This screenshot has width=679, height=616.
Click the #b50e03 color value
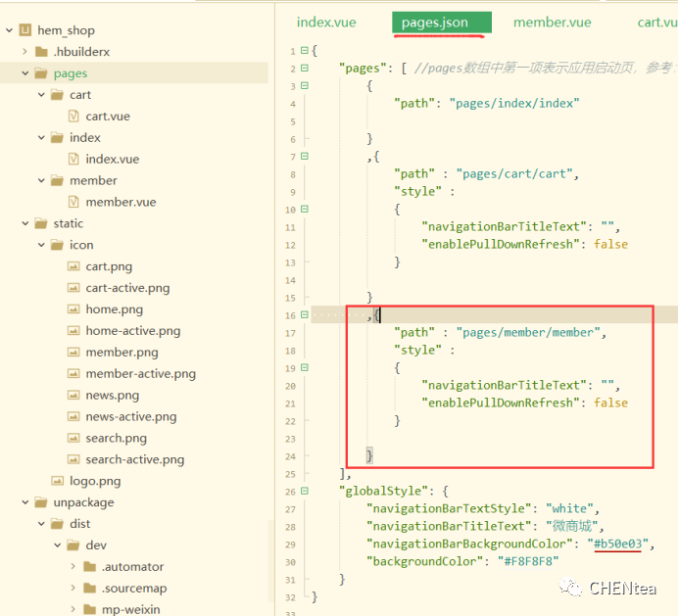coord(619,544)
